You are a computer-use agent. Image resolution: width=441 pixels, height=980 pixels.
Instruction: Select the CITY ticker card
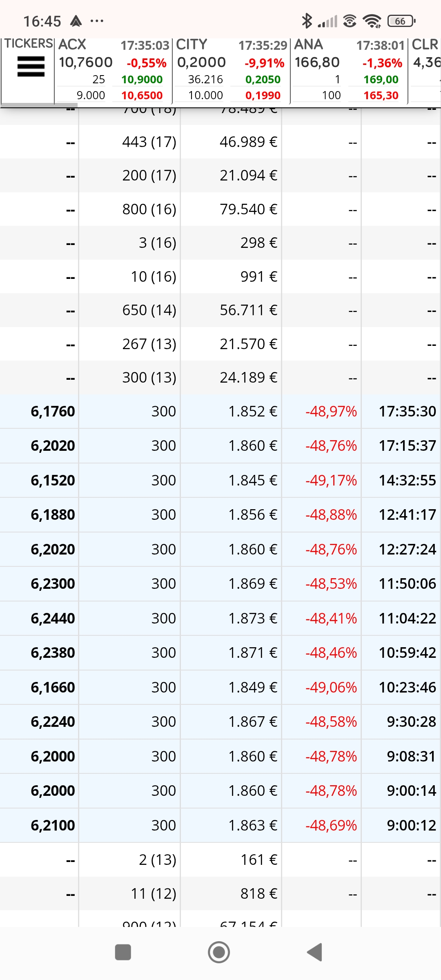(231, 70)
